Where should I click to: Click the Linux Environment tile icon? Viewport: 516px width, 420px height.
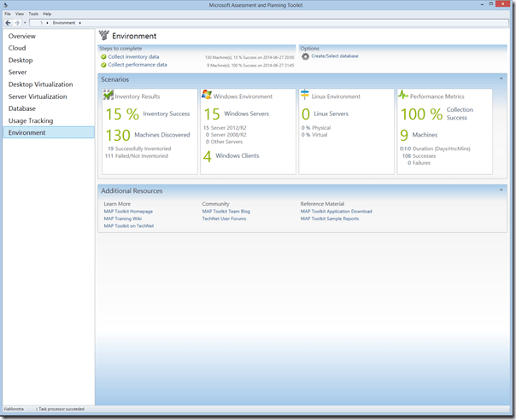(x=305, y=95)
